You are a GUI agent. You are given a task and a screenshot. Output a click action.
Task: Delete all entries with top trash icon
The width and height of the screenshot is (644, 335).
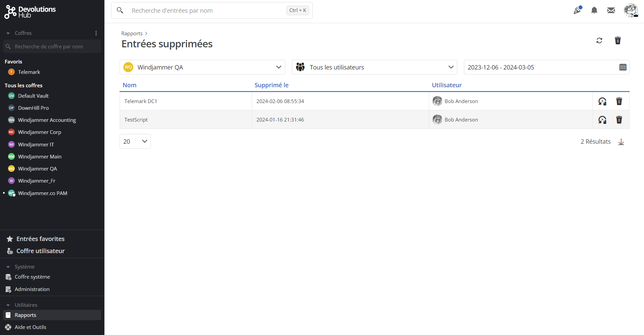pyautogui.click(x=618, y=41)
